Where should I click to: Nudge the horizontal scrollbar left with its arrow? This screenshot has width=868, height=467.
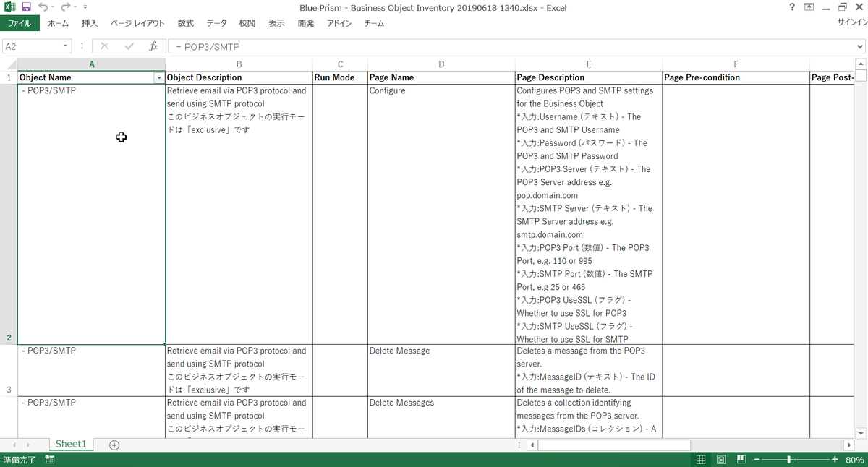(532, 445)
